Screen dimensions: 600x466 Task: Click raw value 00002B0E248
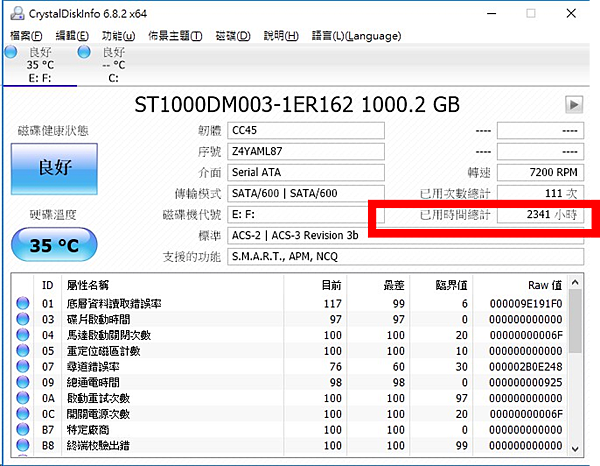[x=526, y=367]
